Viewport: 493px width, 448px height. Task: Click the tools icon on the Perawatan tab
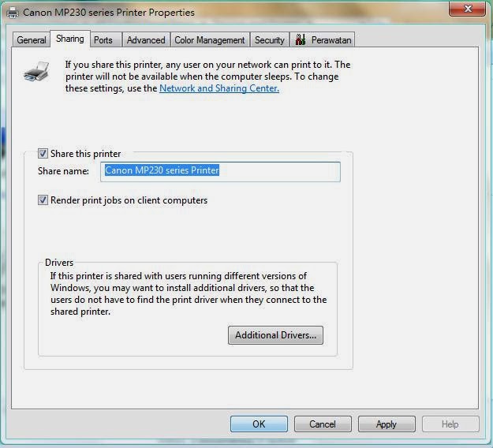pos(301,39)
